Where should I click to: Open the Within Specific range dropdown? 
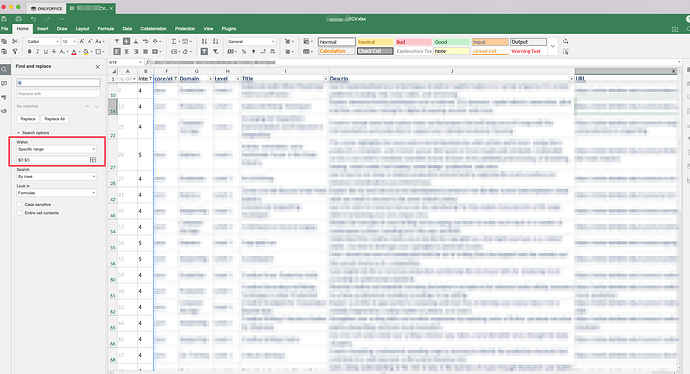(x=56, y=149)
